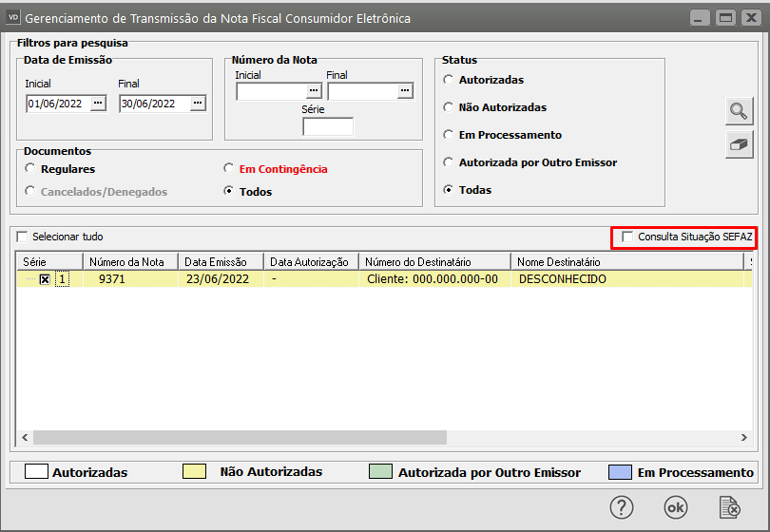Open the final note number lookup button
Image resolution: width=770 pixels, height=532 pixels.
[406, 91]
